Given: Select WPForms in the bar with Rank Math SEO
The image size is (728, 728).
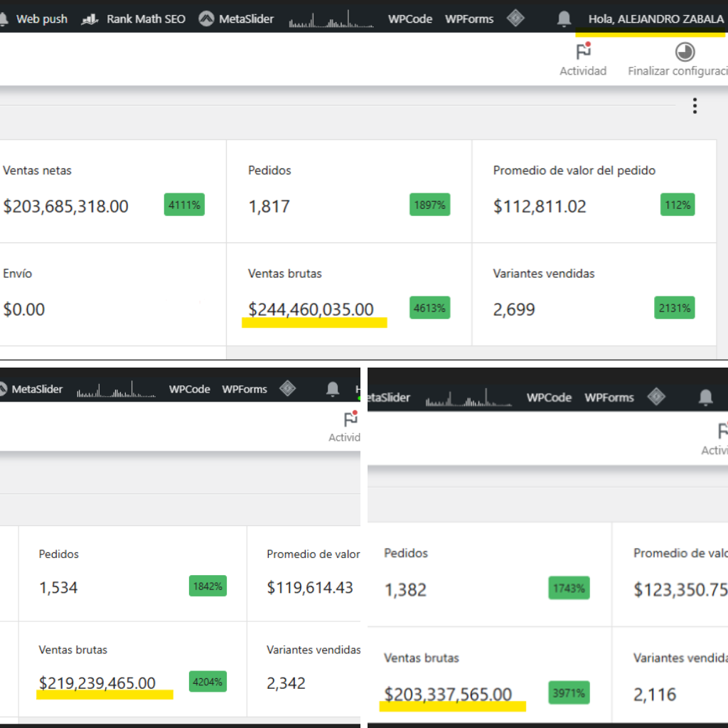Looking at the screenshot, I should pos(469,19).
